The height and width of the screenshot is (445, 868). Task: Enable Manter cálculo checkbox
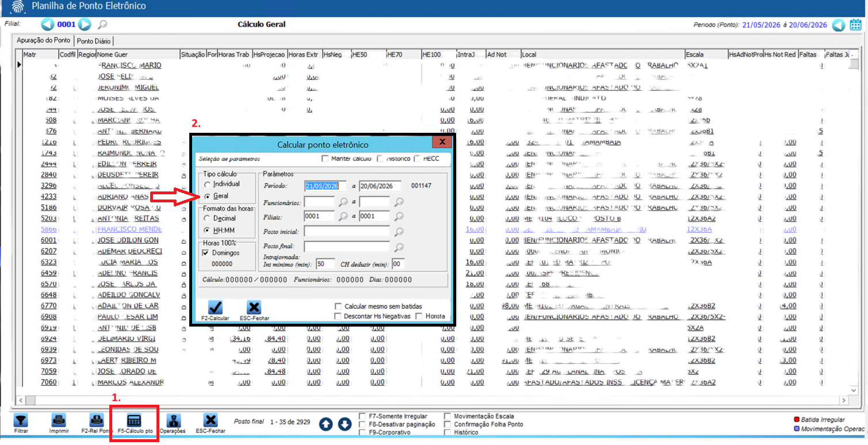pyautogui.click(x=326, y=159)
